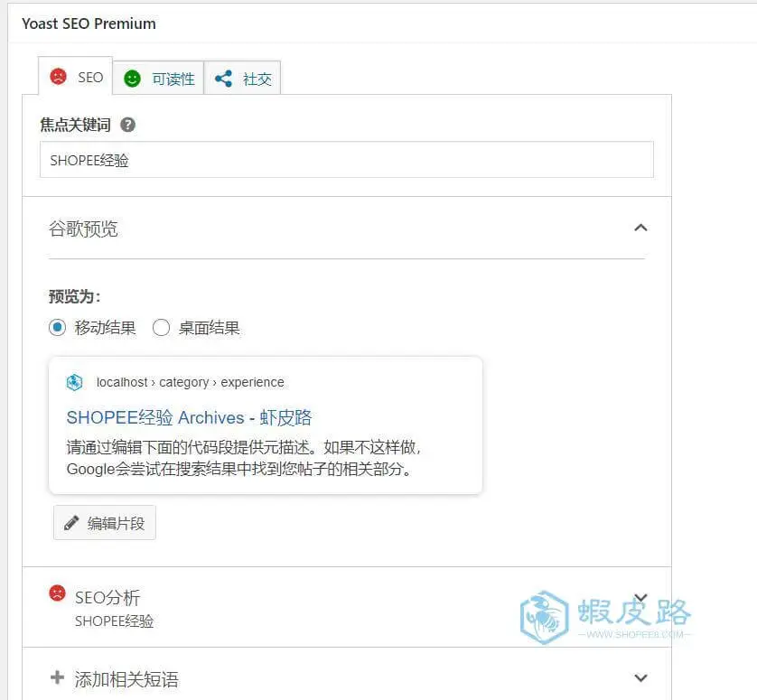Click the preview meta description text
Image resolution: width=757 pixels, height=700 pixels.
click(243, 458)
